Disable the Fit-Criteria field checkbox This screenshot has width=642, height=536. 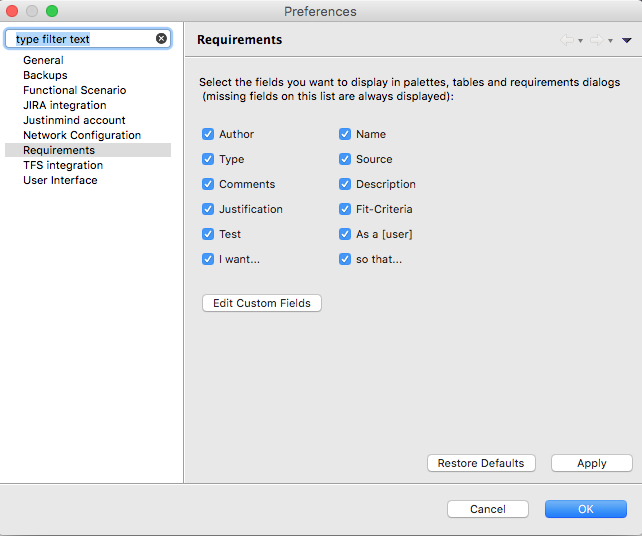tap(345, 209)
